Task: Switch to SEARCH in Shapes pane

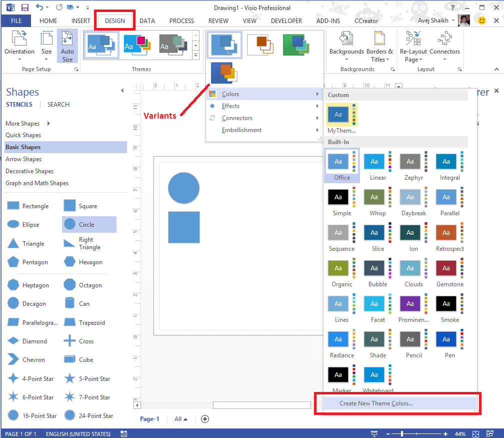Action: point(58,105)
